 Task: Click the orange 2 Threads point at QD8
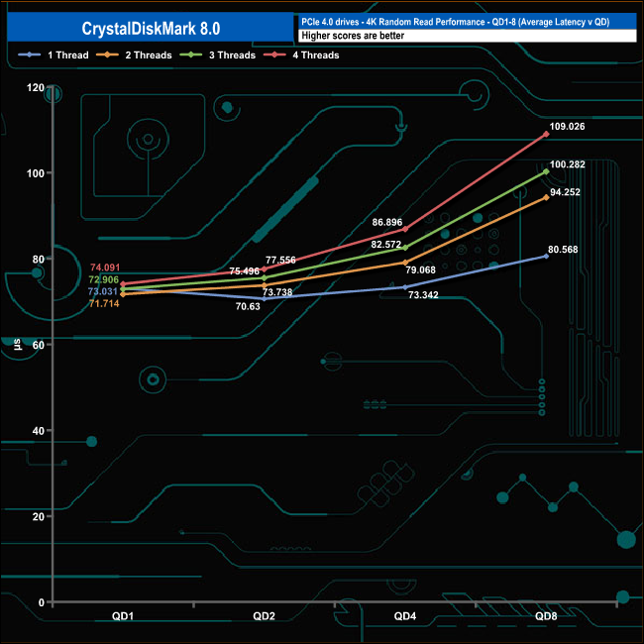546,197
